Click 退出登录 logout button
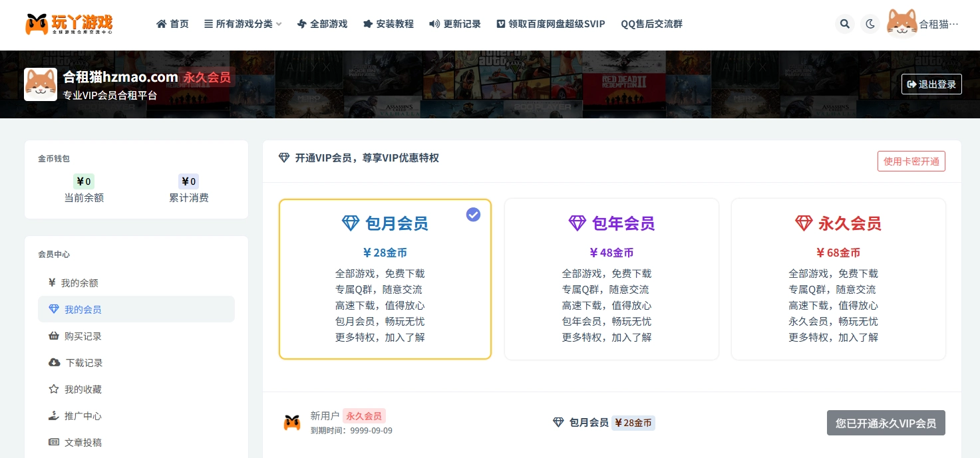Viewport: 980px width, 458px height. (931, 84)
